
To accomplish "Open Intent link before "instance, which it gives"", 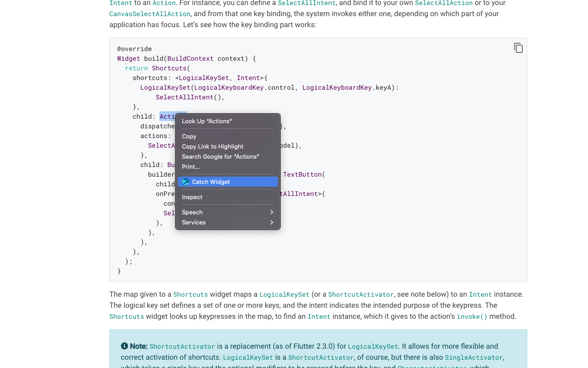I will pos(319,316).
